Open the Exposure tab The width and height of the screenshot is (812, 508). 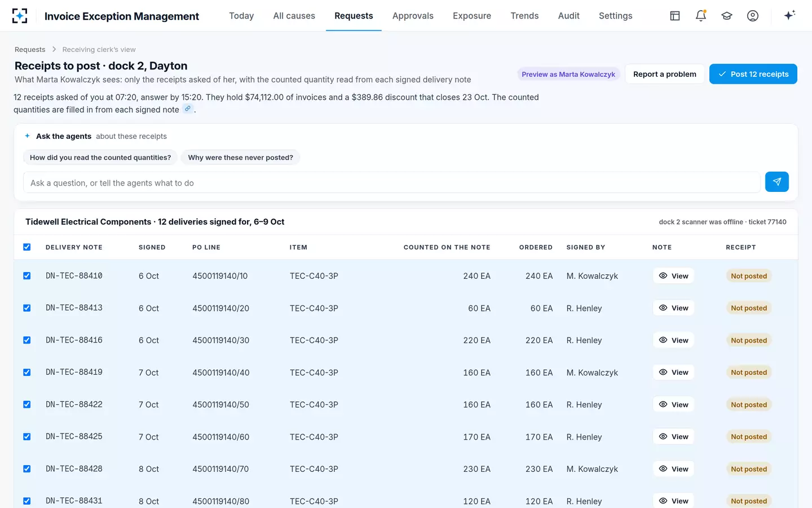tap(472, 16)
